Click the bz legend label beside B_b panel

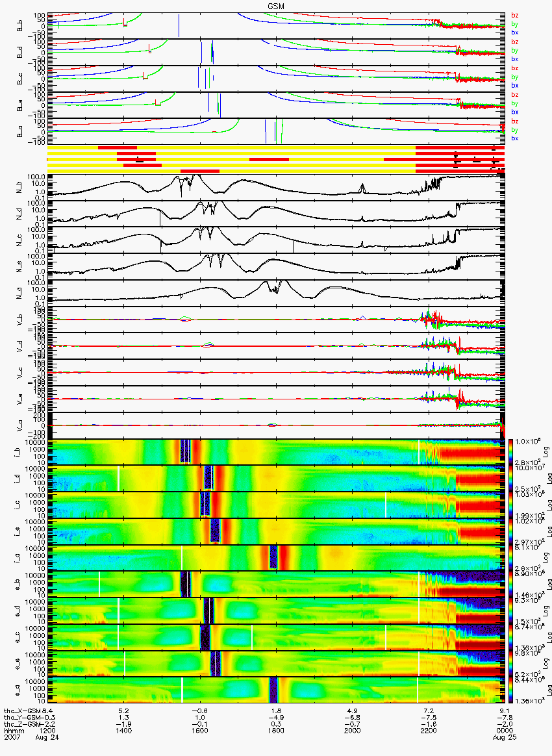tap(514, 16)
